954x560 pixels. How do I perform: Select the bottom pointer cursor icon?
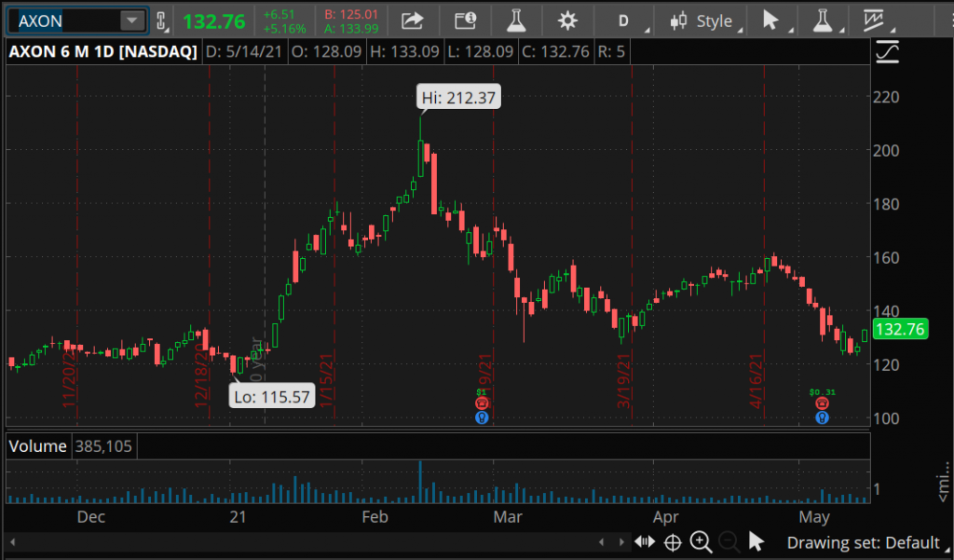(x=756, y=541)
